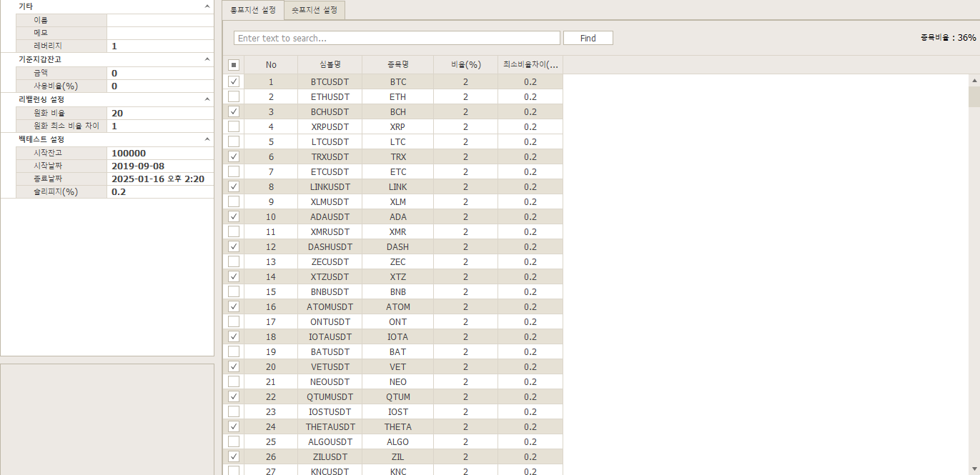Click the QTUMUSDT symbol cell
980x475 pixels.
point(330,396)
